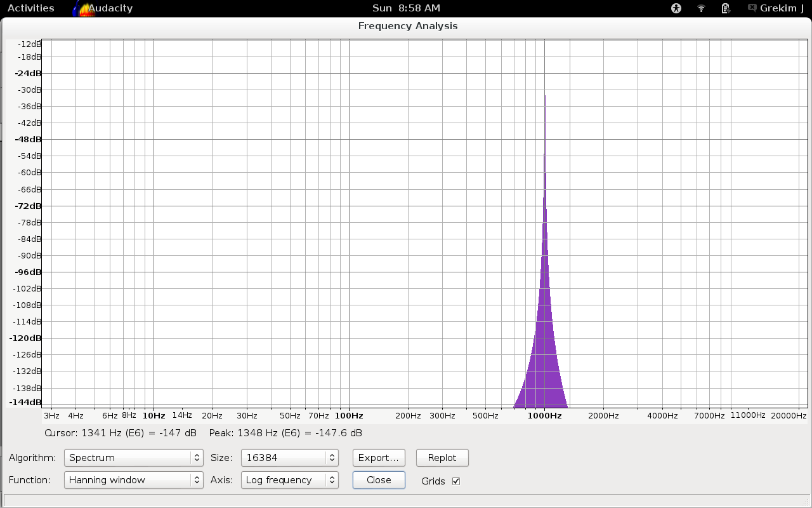Click the -72dB label on the level axis
This screenshot has height=508, width=812.
[28, 206]
